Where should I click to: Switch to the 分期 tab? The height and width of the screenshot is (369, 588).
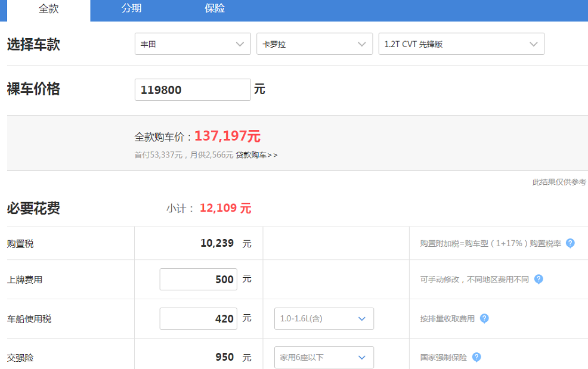click(132, 8)
